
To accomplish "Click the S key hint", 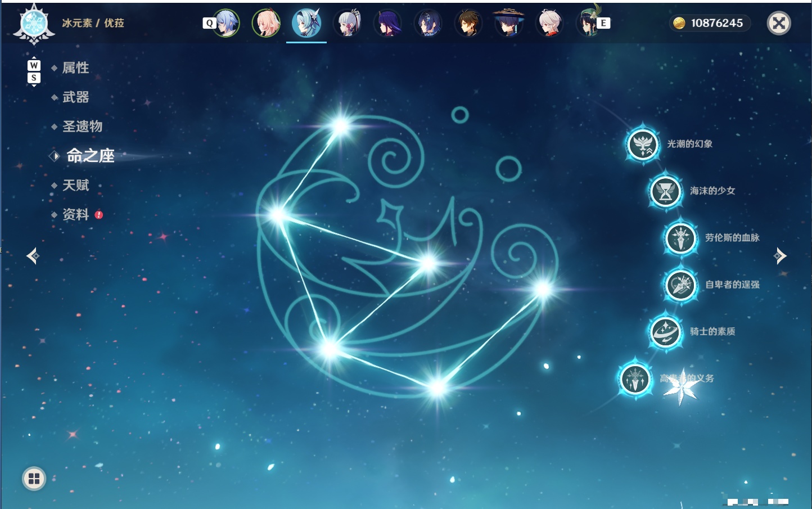I will 34,78.
